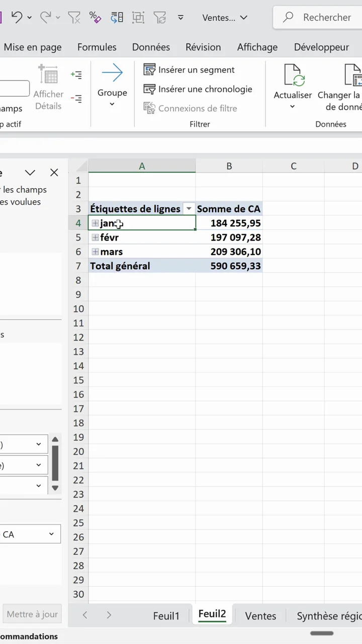Open the Mise en page tab

[x=33, y=47]
